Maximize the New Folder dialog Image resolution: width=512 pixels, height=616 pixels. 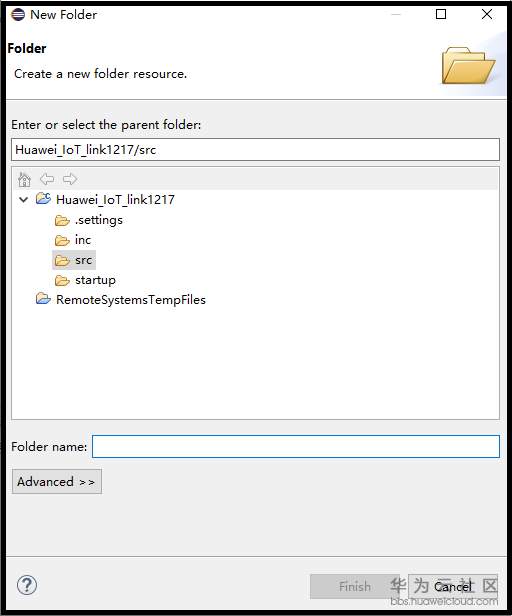tap(441, 14)
